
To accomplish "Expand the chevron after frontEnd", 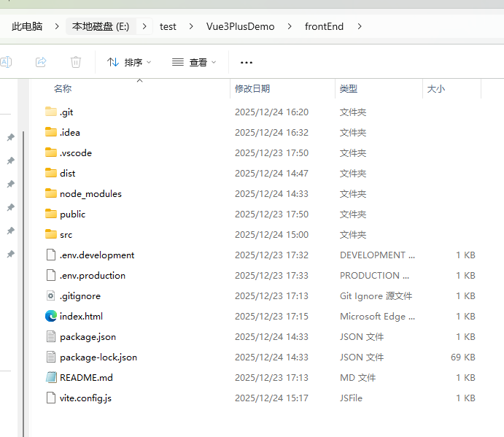I will tap(360, 26).
